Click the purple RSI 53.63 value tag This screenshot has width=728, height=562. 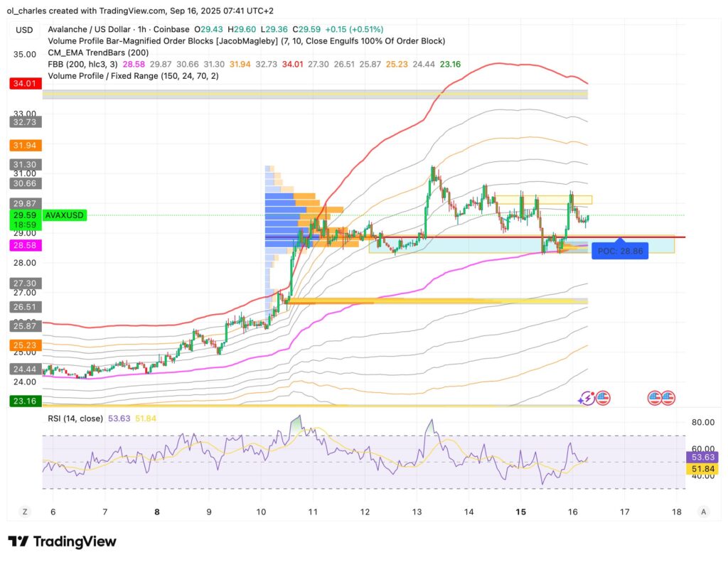click(703, 457)
